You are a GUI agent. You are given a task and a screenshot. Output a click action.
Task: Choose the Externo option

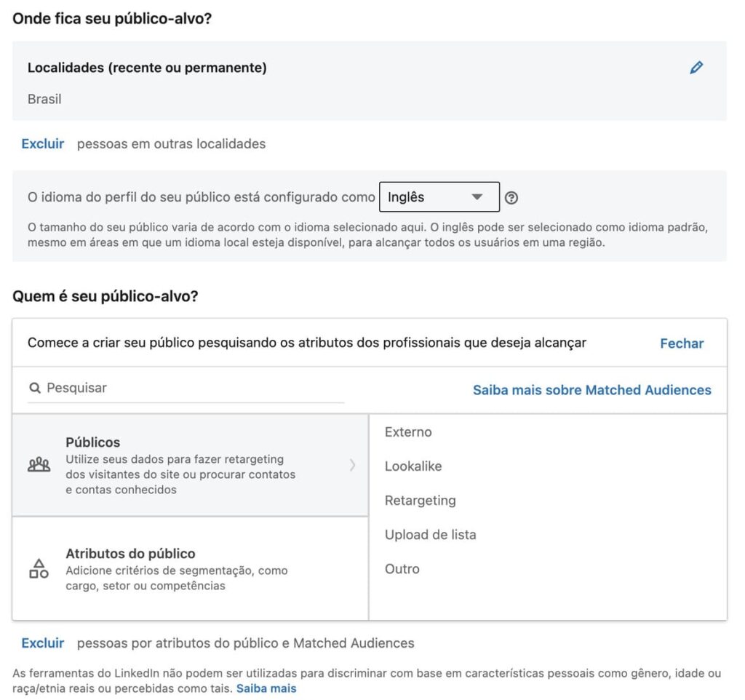pos(408,432)
